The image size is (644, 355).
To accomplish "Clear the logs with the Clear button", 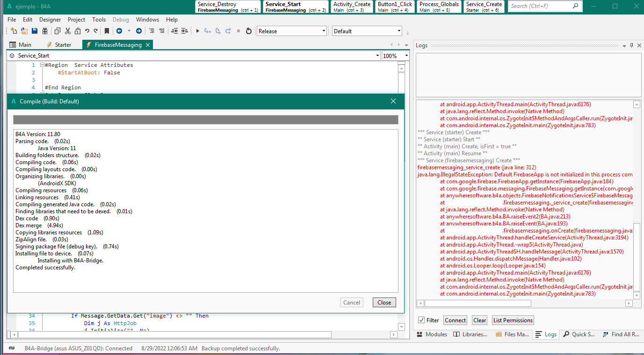I will tap(479, 320).
